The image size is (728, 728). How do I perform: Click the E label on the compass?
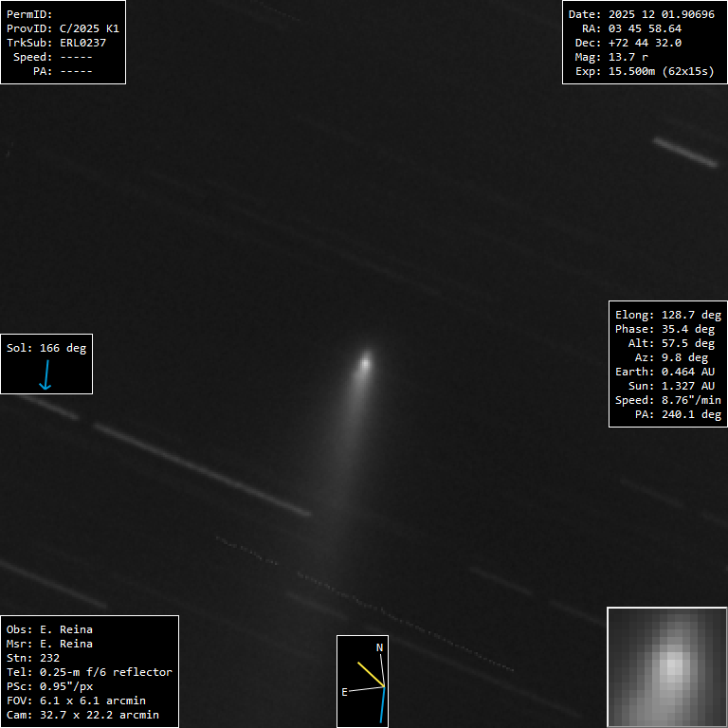[345, 692]
